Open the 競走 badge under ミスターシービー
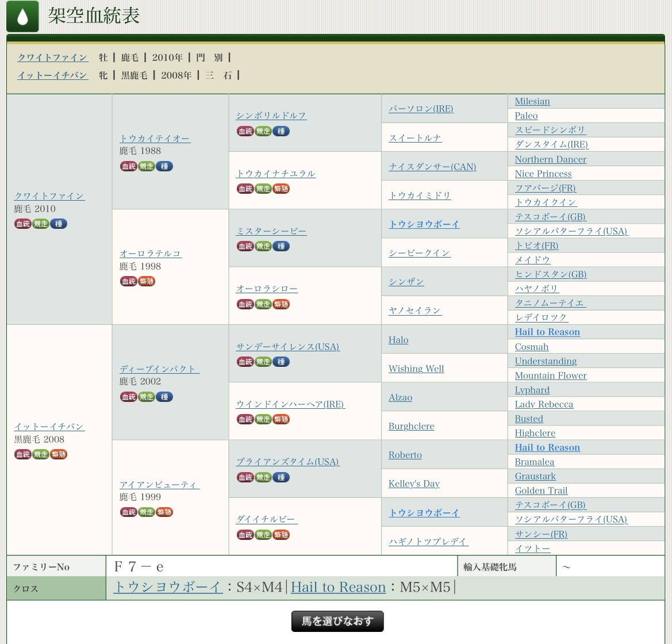 click(263, 246)
